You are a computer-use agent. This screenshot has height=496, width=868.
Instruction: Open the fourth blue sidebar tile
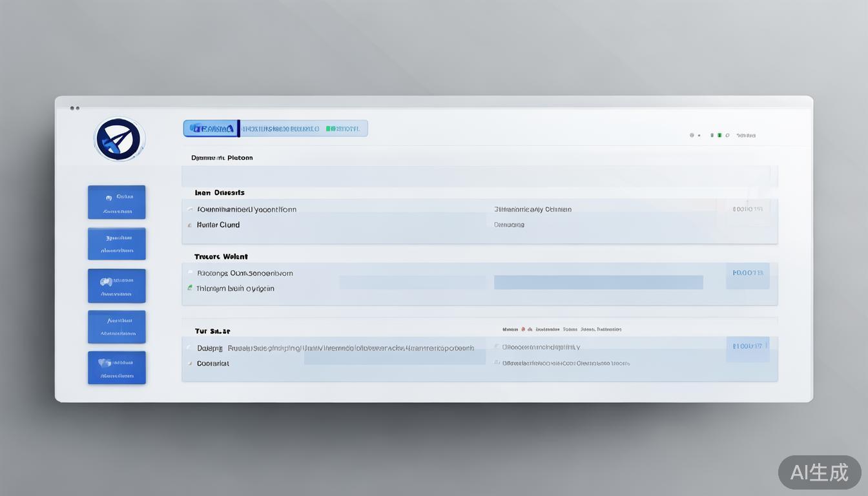pyautogui.click(x=117, y=327)
